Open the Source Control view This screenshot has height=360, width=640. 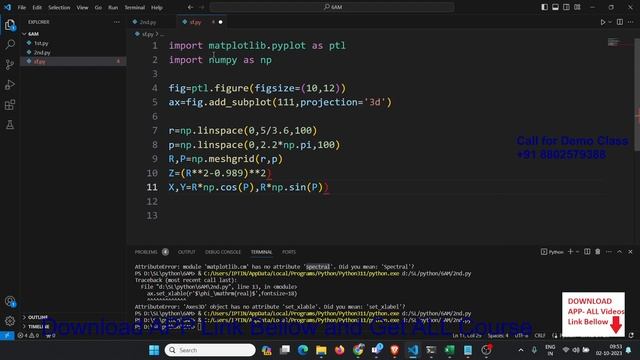[x=10, y=64]
